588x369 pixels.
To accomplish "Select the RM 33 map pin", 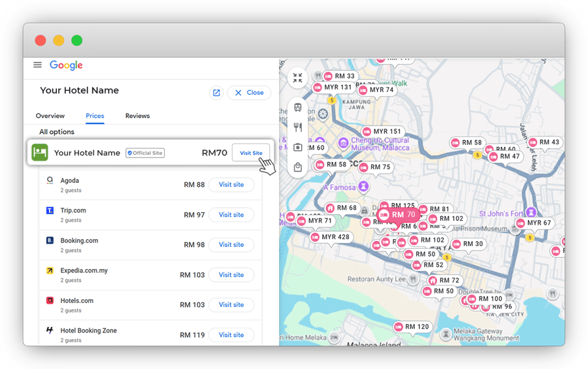I will coord(340,76).
